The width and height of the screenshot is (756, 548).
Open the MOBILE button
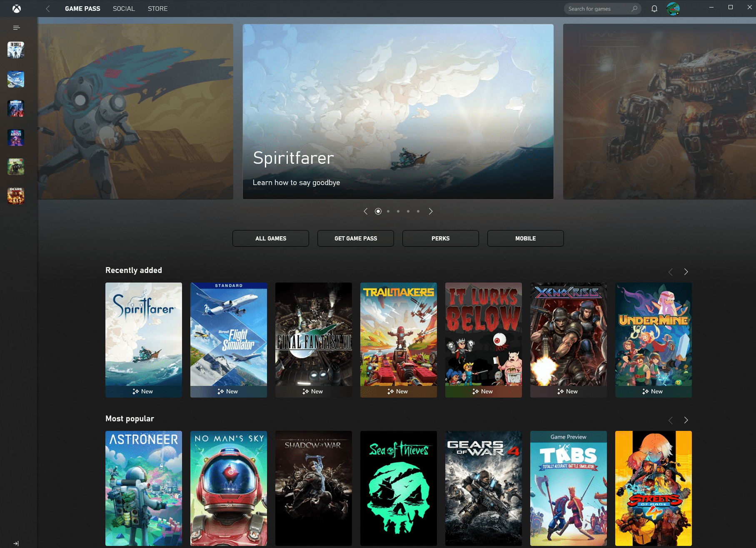(526, 238)
